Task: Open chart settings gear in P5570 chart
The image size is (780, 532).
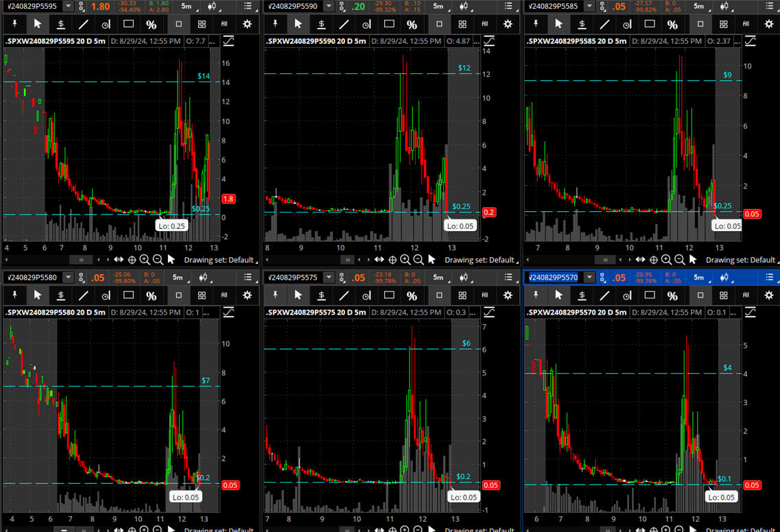Action: 768,295
